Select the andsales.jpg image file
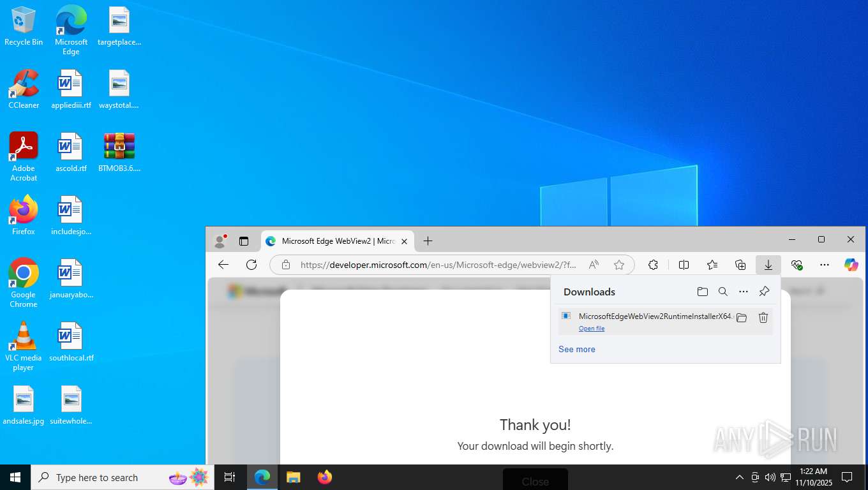 [x=24, y=405]
